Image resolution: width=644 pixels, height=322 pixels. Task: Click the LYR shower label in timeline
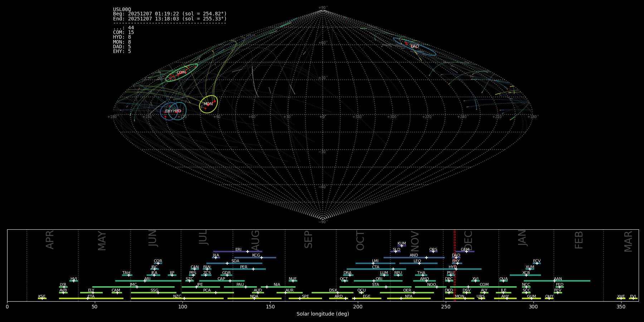pyautogui.click(x=63, y=285)
